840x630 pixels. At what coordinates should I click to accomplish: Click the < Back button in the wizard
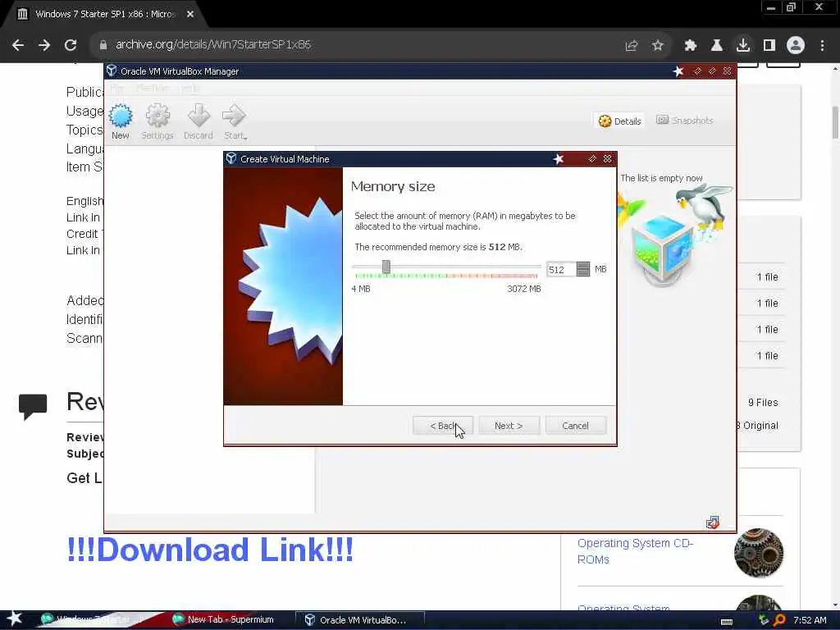(443, 426)
